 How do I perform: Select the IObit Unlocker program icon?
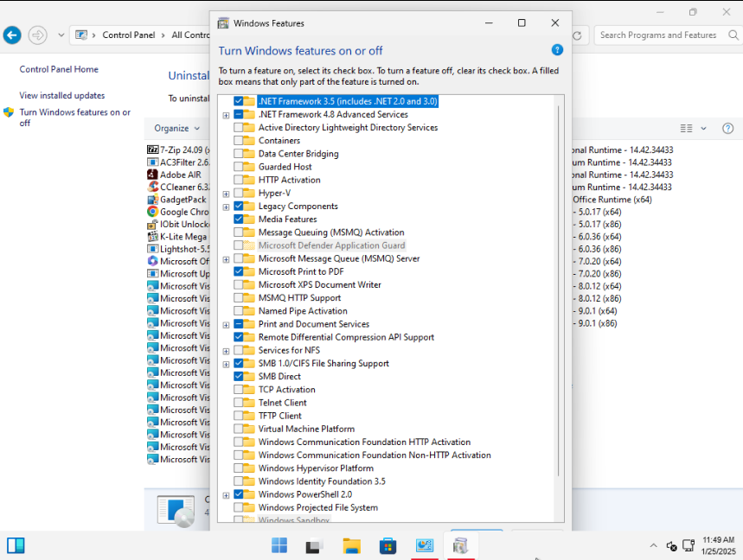point(152,224)
